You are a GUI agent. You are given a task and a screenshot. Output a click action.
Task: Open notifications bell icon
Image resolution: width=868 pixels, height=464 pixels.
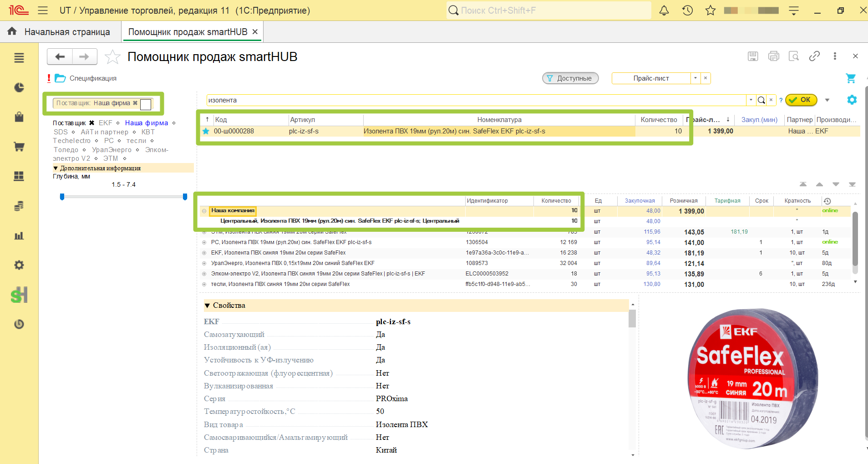[x=664, y=10]
